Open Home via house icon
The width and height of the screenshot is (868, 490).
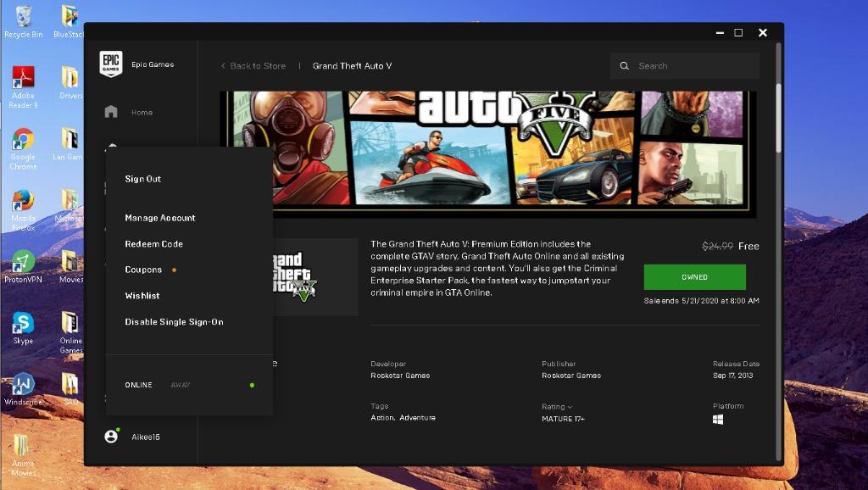[x=111, y=112]
